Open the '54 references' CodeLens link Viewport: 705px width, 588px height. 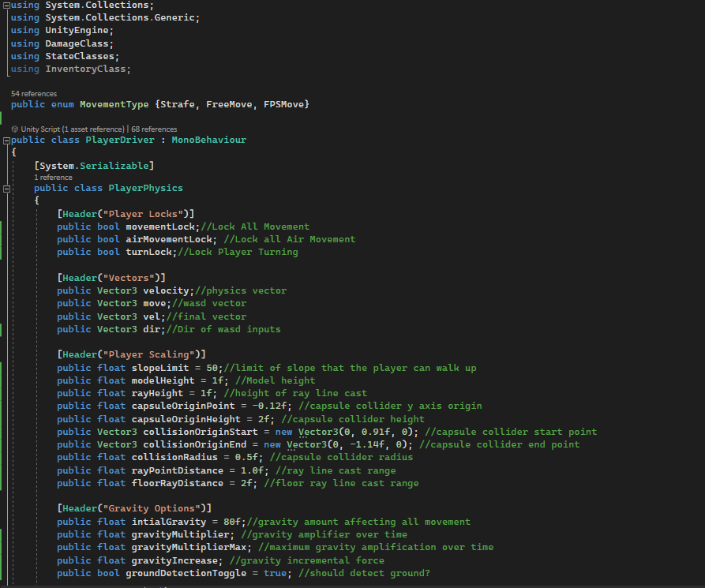coord(34,93)
